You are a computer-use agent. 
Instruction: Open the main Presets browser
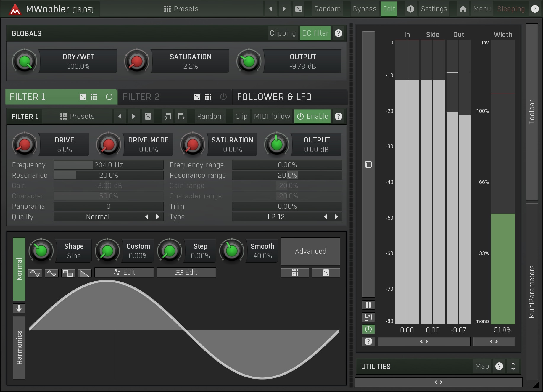181,9
